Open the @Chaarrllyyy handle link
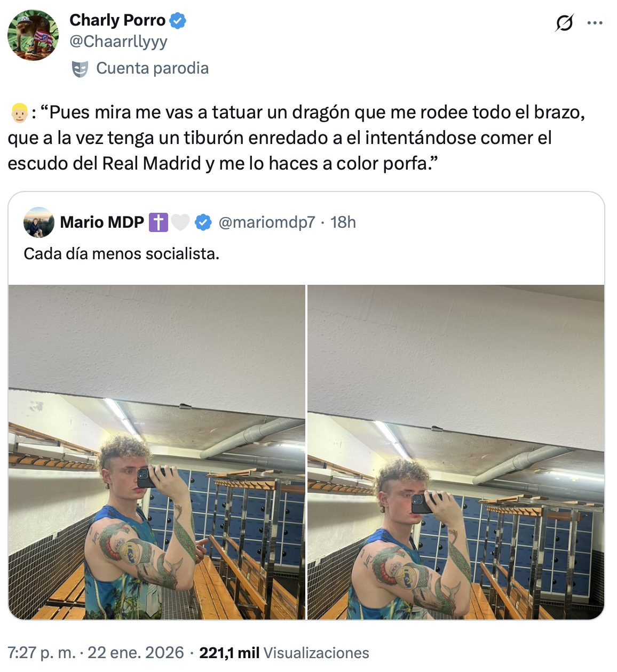 (118, 42)
